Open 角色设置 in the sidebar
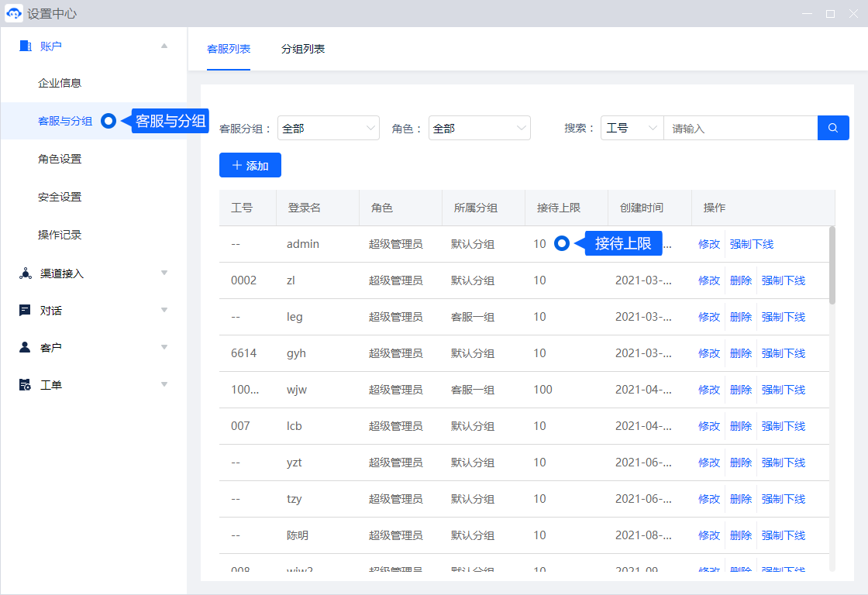 pyautogui.click(x=60, y=159)
